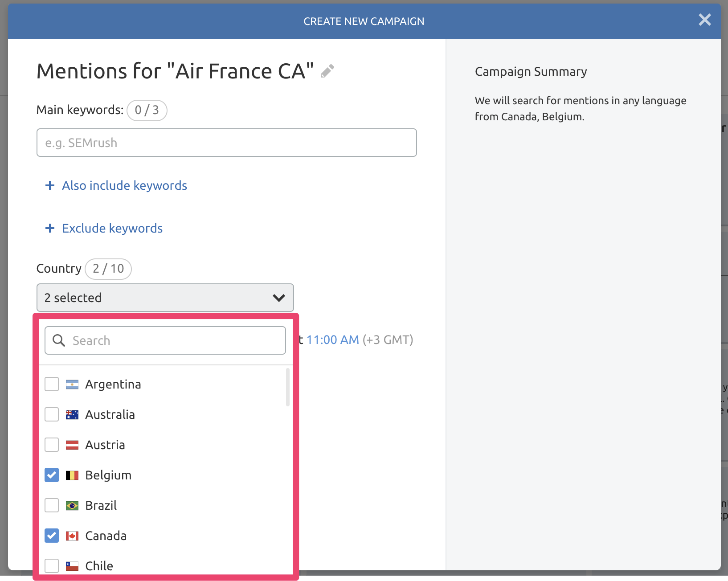Click the country list scrollbar

[288, 387]
